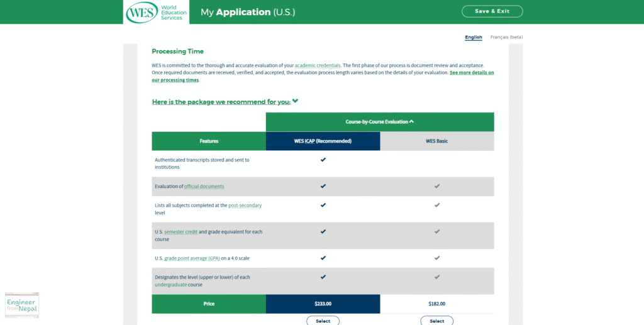Click ICAP checkmark for designates the level row
The width and height of the screenshot is (644, 325).
(x=323, y=277)
